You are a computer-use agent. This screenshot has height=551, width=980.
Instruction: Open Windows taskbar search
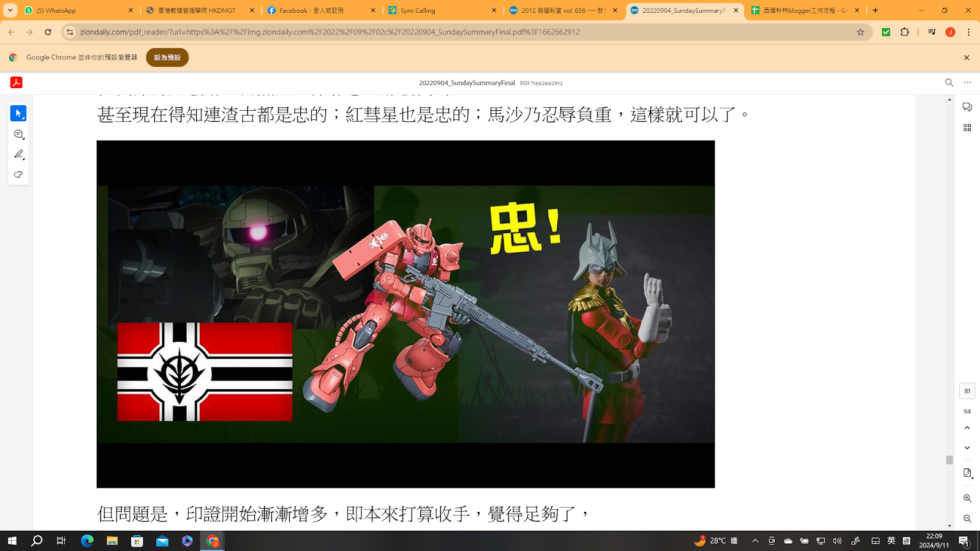pyautogui.click(x=37, y=541)
